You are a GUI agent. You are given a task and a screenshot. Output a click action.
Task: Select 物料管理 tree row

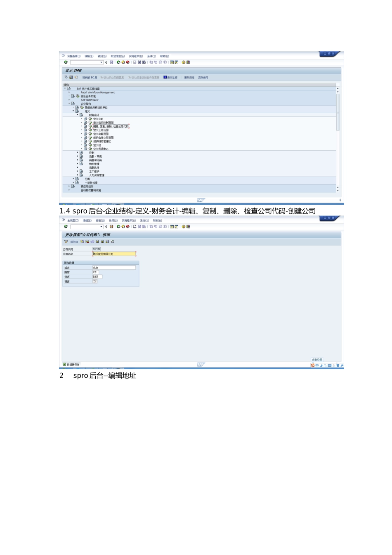coord(94,164)
